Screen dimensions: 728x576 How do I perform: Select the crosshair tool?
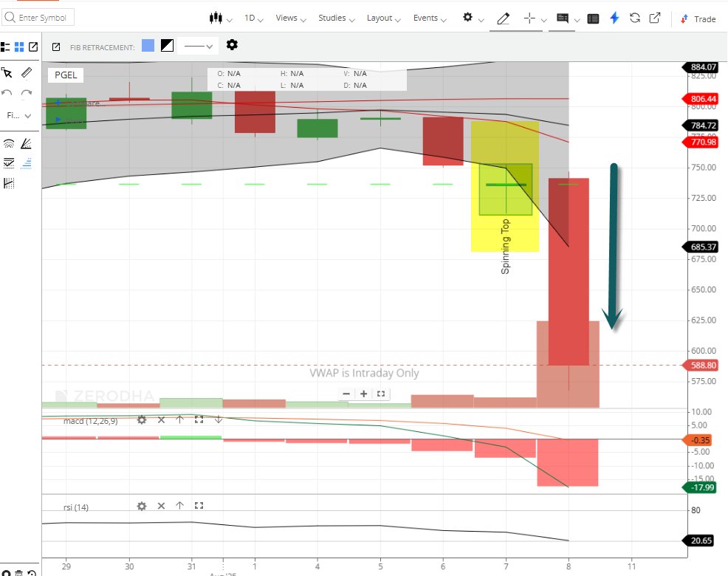coord(529,18)
